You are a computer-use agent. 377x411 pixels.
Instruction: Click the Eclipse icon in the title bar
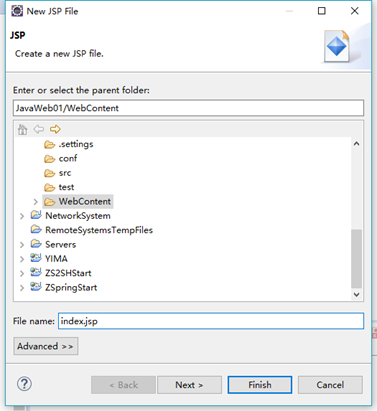pos(17,11)
